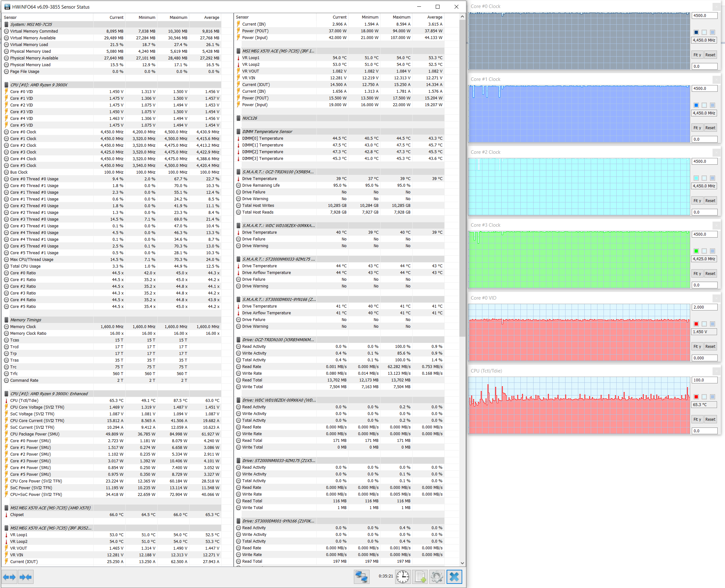Click the Core #0 Clock sensor row icon
725x588 pixels.
click(6, 132)
